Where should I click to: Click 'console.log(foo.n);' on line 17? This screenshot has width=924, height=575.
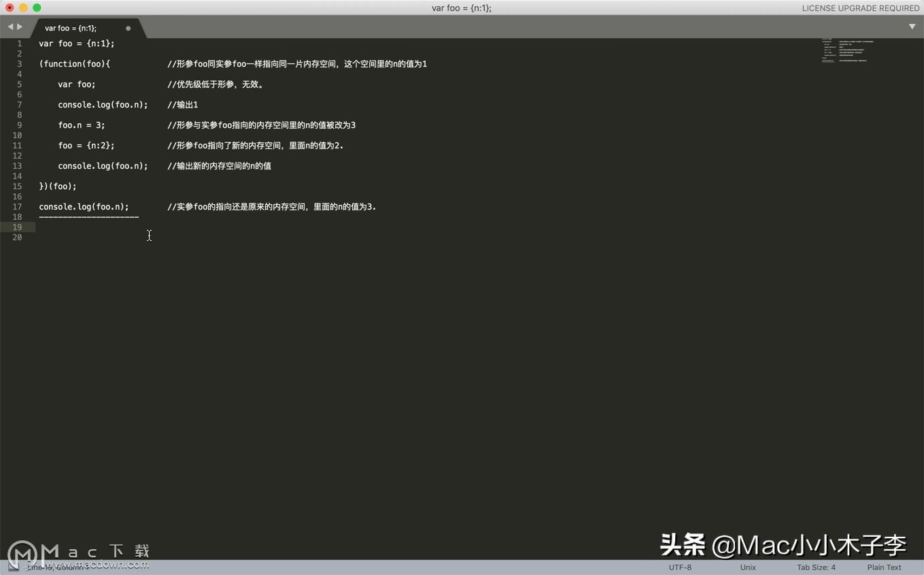click(84, 207)
